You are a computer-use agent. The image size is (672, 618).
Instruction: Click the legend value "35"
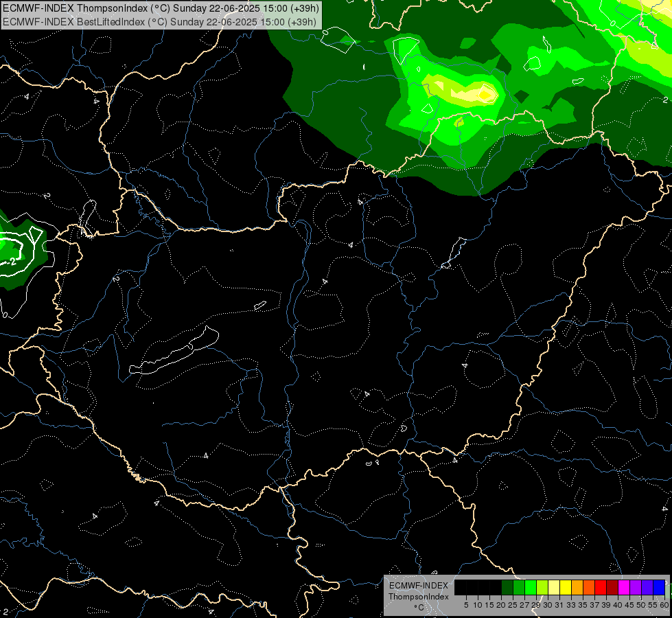(583, 605)
